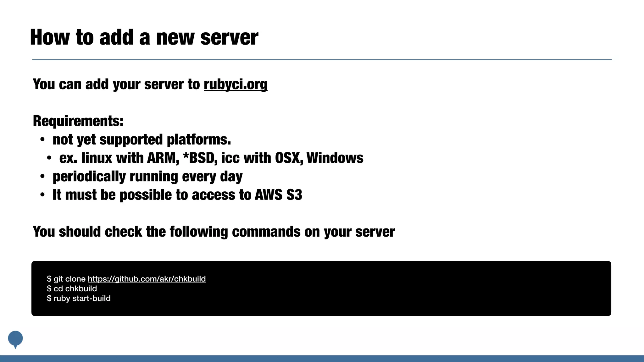Click 'You can add your server to' text
The height and width of the screenshot is (362, 644).
(x=116, y=84)
